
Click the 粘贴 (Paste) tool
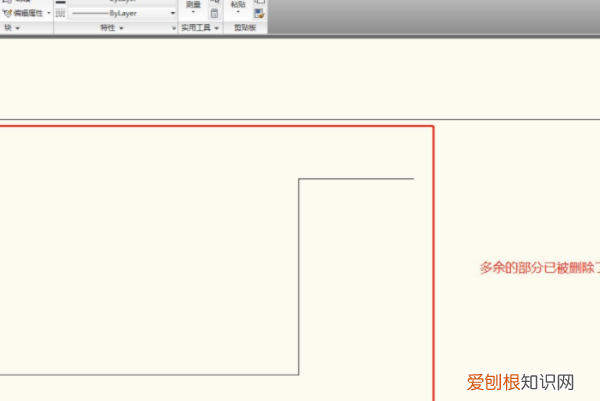point(237,4)
